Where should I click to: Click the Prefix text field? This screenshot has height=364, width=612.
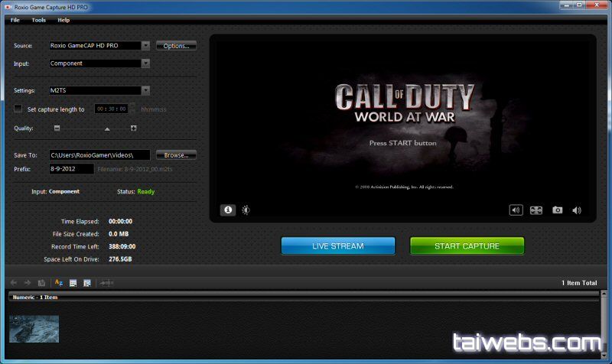71,168
